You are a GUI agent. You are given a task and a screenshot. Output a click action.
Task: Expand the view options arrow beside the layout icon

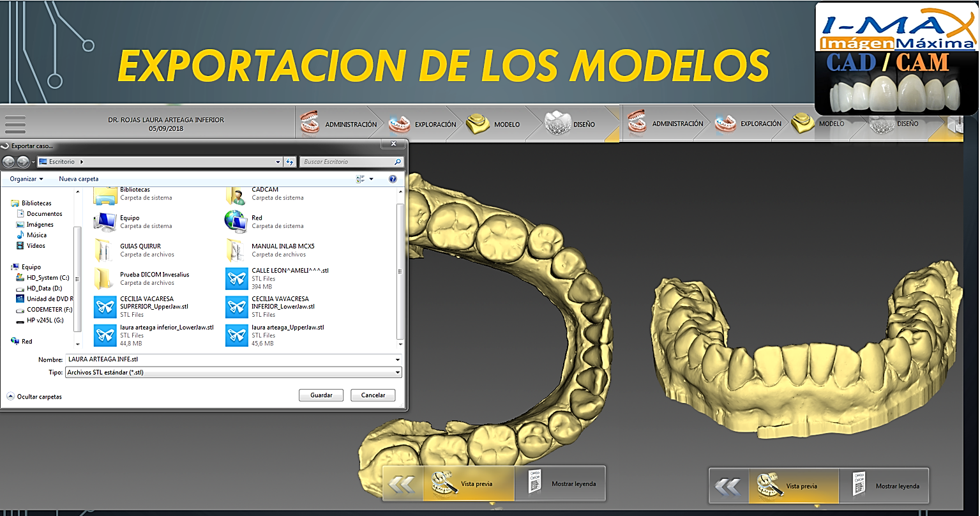coord(372,179)
